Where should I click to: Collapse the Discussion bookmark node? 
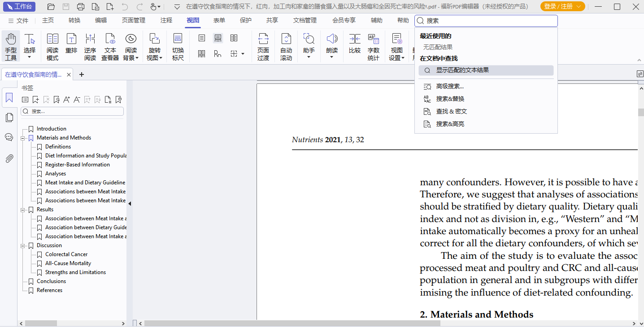(x=23, y=245)
